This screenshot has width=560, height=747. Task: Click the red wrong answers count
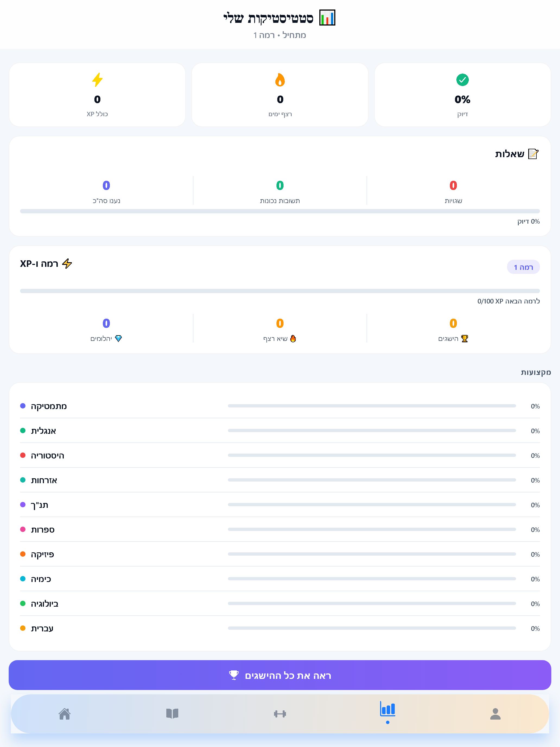click(453, 185)
